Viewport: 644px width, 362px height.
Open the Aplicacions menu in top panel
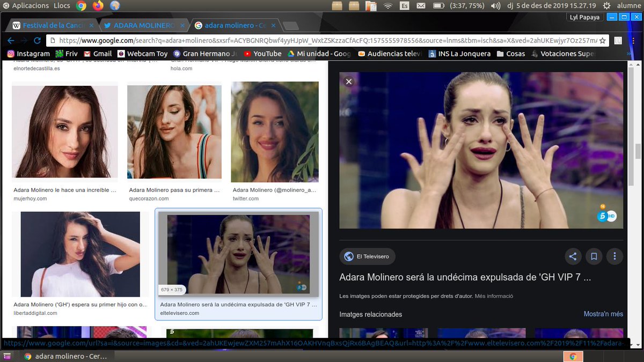point(25,6)
